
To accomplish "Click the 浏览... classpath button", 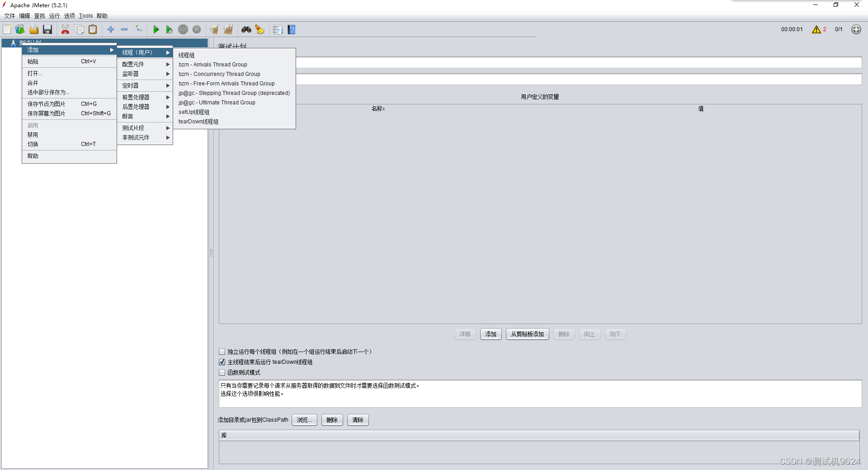I will coord(304,420).
